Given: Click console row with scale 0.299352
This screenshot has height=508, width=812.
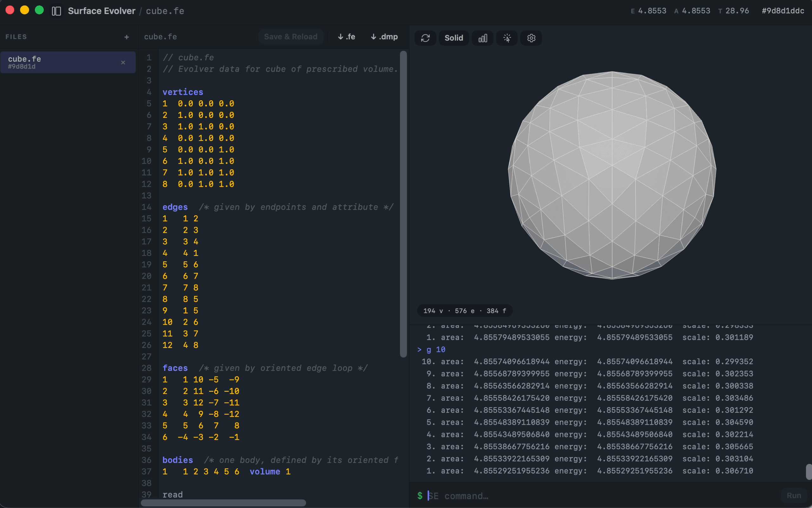Looking at the screenshot, I should tap(587, 362).
